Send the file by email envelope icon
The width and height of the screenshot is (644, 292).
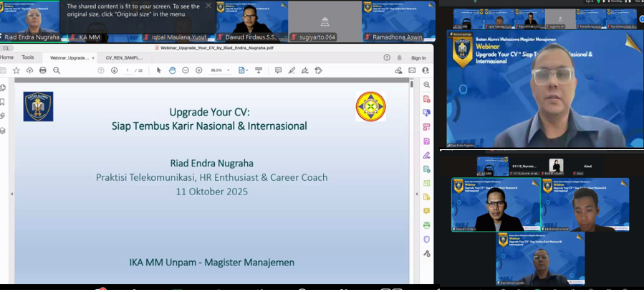point(412,70)
